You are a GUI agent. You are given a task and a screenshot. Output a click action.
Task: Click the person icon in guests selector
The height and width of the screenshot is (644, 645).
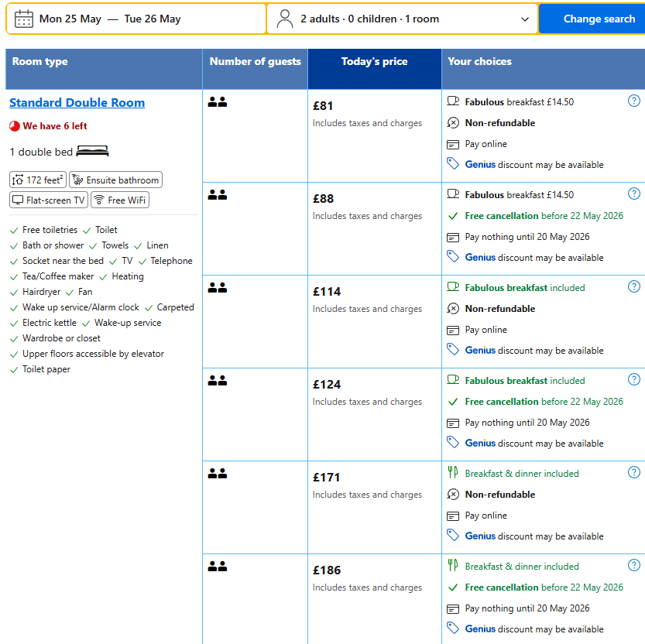(285, 19)
